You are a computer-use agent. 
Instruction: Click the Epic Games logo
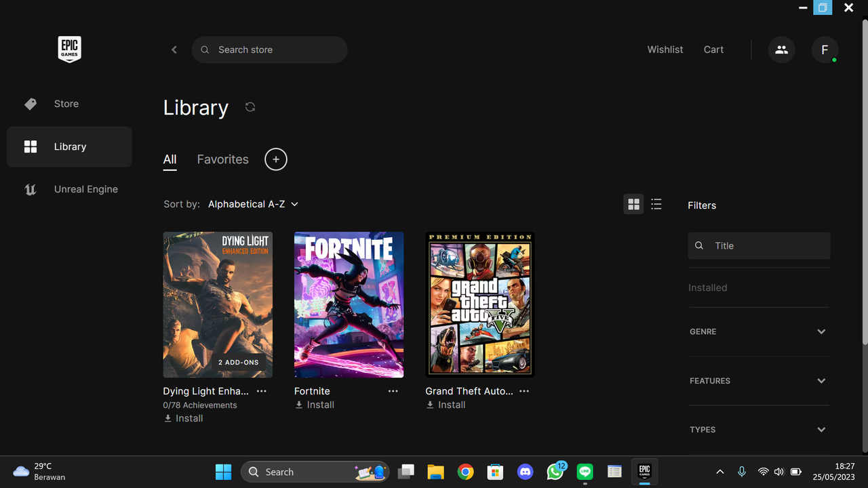[x=69, y=49]
